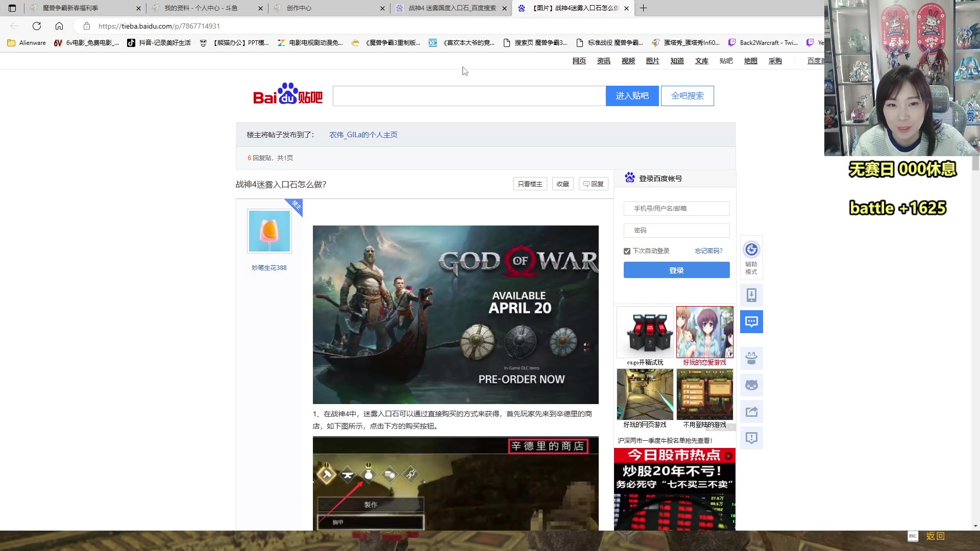Focus the 手机号/用户名/邮箱 field

pos(676,209)
